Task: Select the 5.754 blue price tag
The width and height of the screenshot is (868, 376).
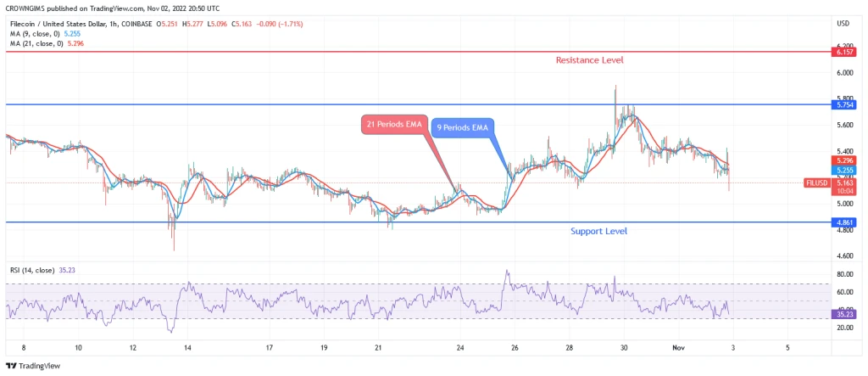Action: coord(843,104)
